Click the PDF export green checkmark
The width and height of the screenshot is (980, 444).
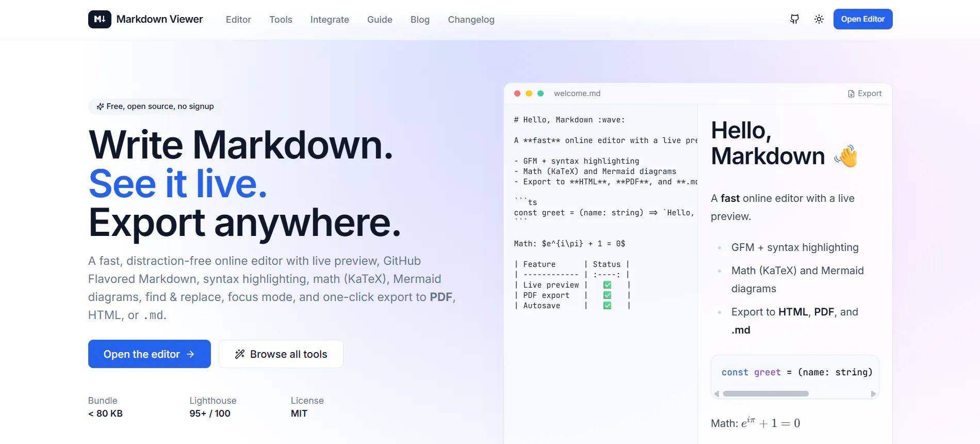[608, 295]
